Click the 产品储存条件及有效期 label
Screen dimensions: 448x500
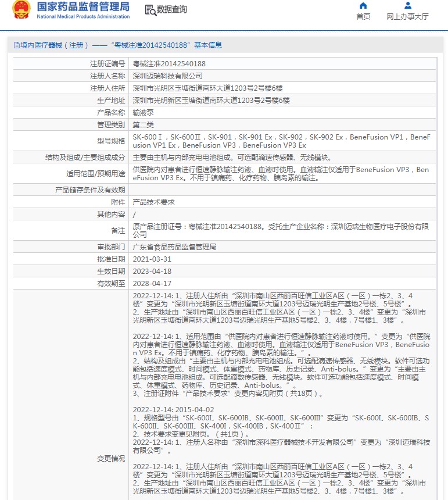(90, 190)
